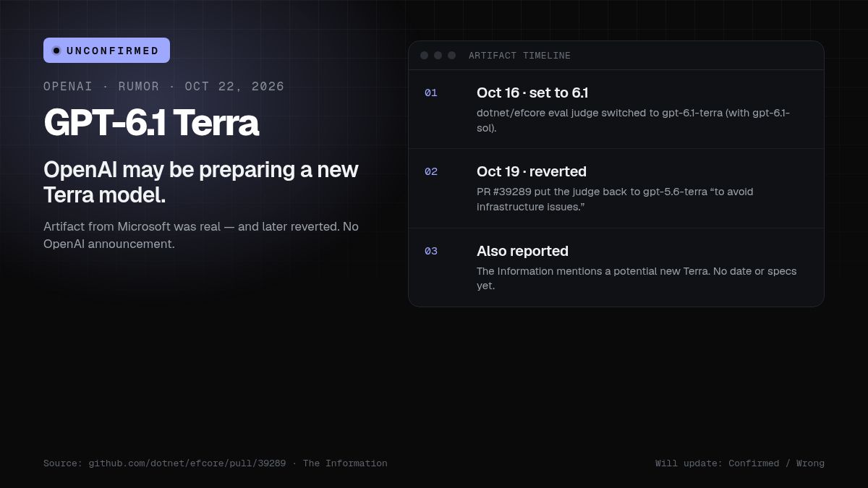The image size is (868, 488).
Task: Select the 'Also reported' entry title
Action: point(522,251)
